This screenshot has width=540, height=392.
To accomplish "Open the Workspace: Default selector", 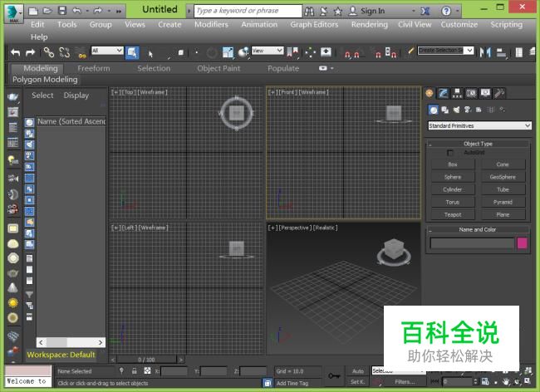I will tap(61, 355).
